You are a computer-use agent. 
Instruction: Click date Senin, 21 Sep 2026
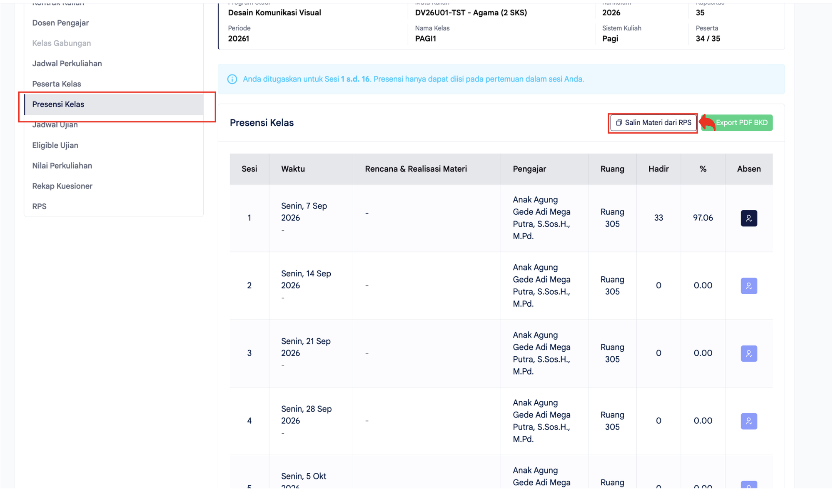306,347
